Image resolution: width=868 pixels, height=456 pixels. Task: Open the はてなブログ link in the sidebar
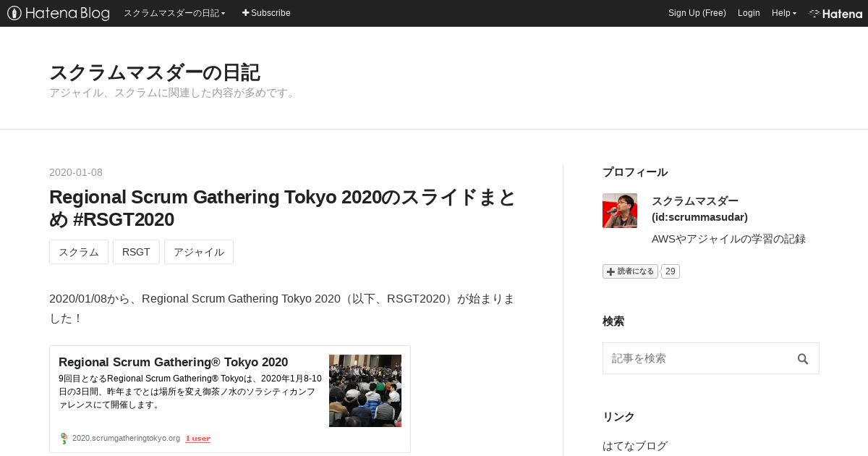point(635,446)
